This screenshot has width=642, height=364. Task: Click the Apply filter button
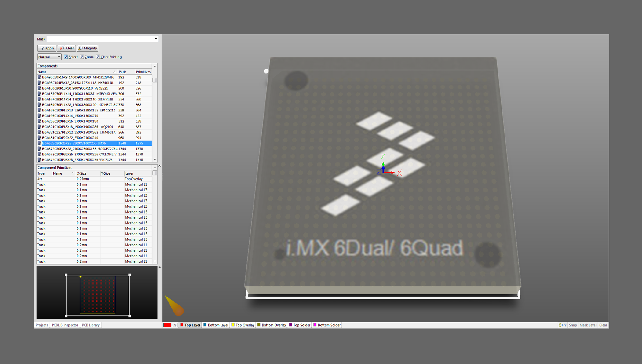(x=47, y=48)
